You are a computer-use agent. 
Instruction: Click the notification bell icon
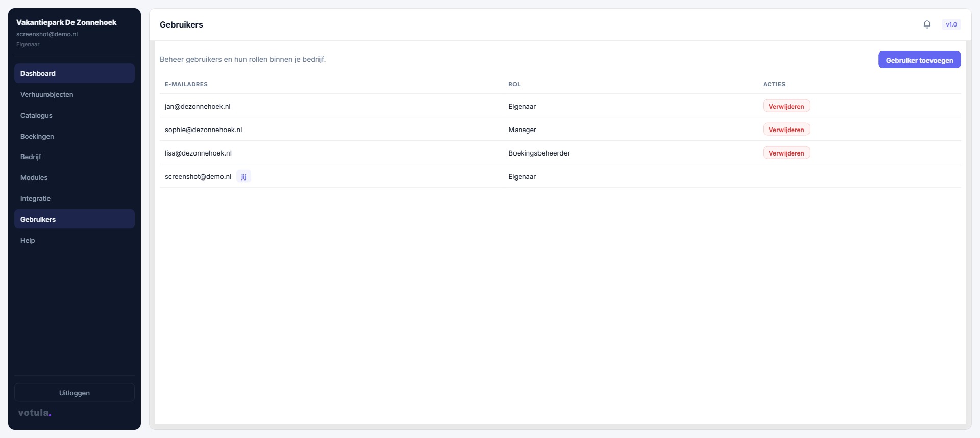pos(927,24)
